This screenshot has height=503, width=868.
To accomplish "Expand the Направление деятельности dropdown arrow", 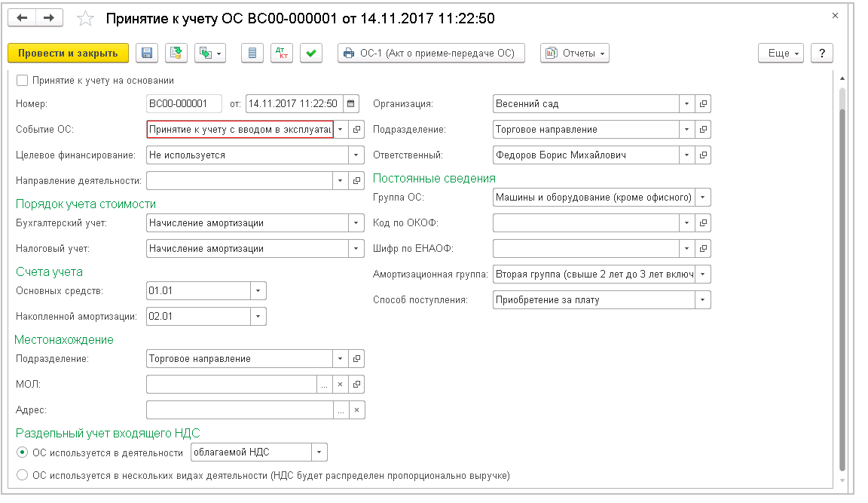I will pyautogui.click(x=341, y=180).
